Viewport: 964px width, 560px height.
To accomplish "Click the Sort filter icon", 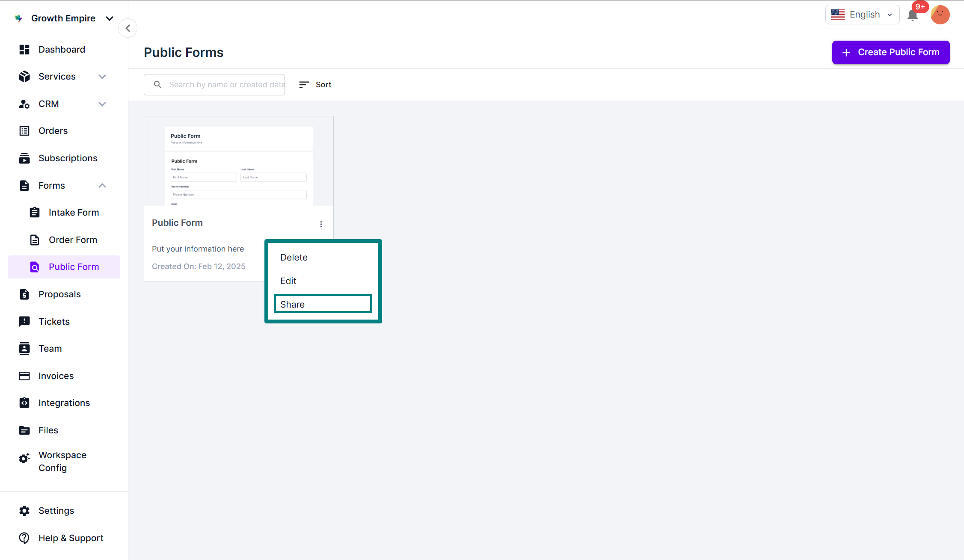I will 304,85.
